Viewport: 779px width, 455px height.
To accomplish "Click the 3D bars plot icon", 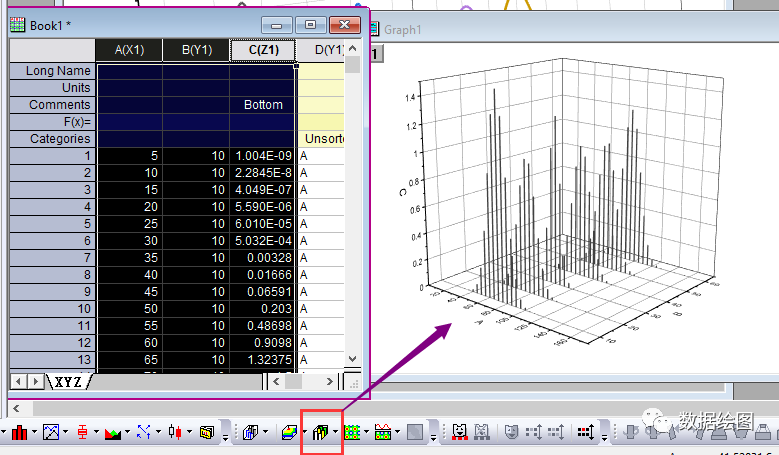I will [321, 433].
